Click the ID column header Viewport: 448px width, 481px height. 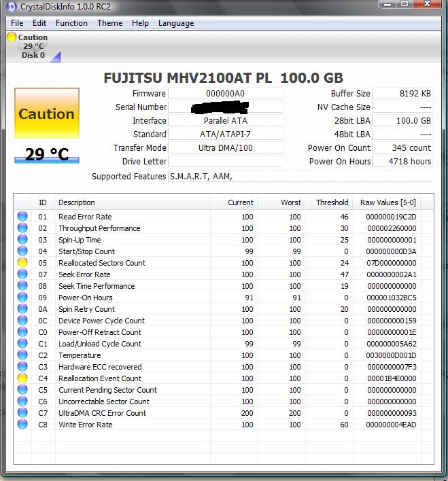point(43,202)
